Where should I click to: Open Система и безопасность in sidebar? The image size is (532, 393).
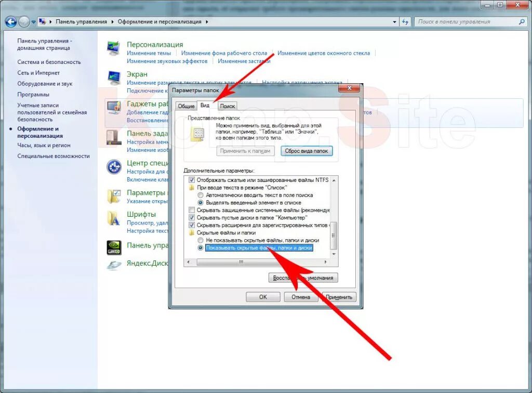(49, 62)
